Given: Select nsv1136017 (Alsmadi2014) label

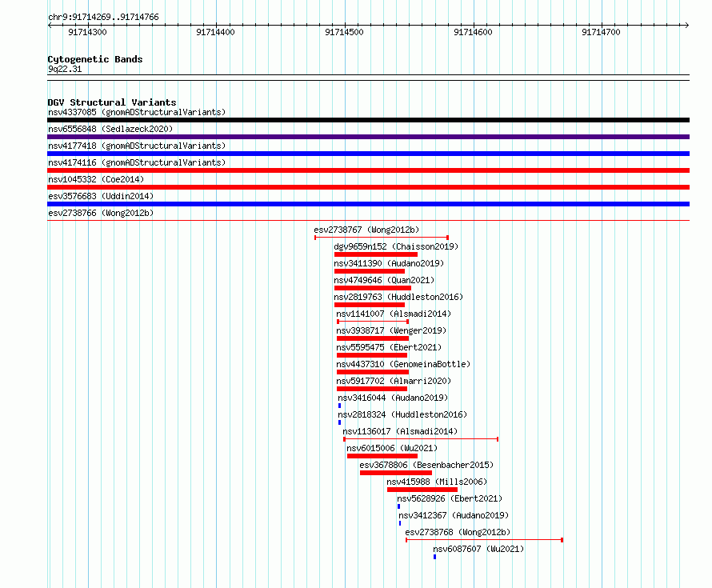Looking at the screenshot, I should 400,431.
